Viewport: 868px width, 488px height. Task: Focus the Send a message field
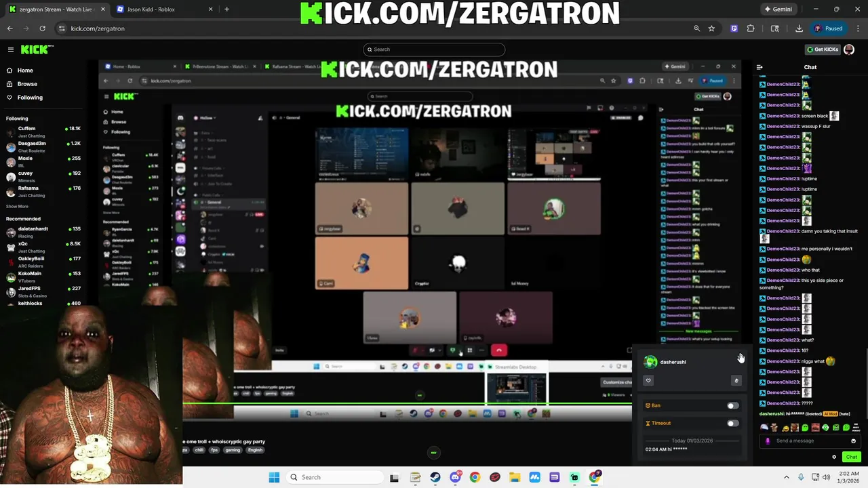point(810,441)
